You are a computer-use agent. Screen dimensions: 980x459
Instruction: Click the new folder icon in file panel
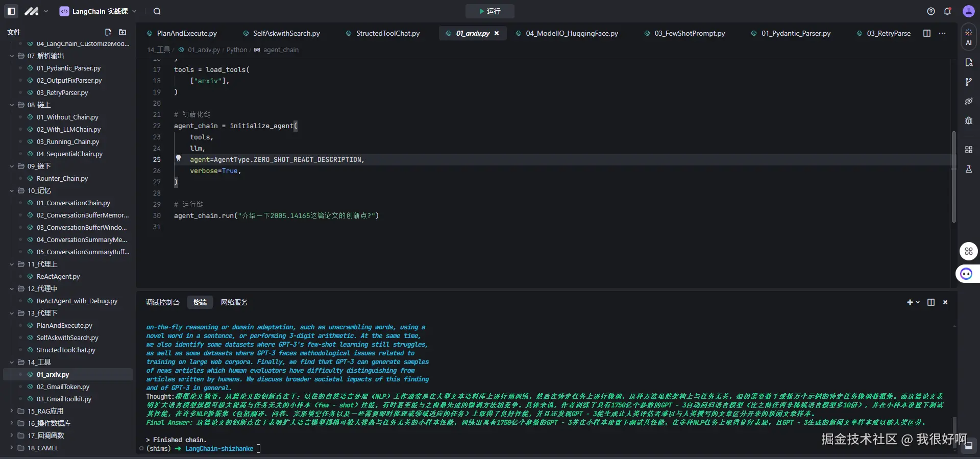pos(122,32)
